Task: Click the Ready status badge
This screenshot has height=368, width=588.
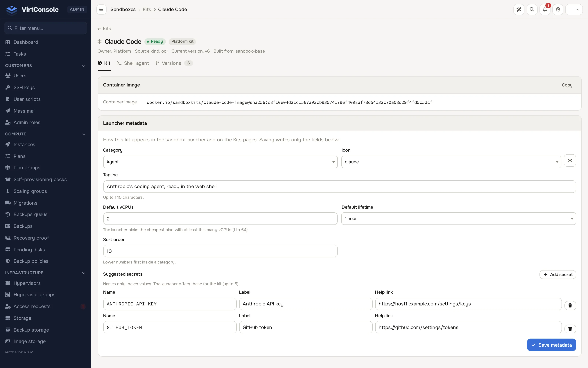Action: pyautogui.click(x=155, y=41)
